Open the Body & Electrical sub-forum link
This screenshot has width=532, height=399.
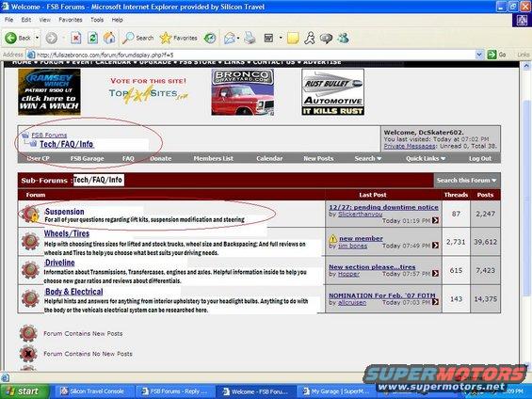[74, 292]
